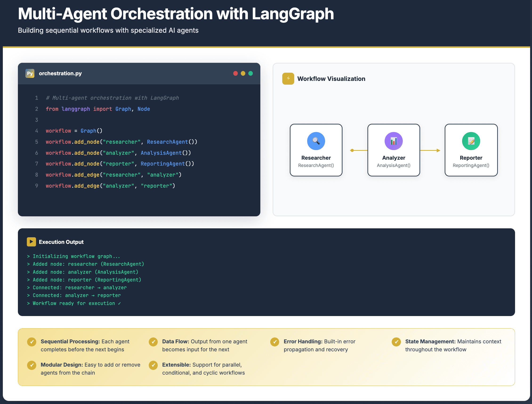This screenshot has height=404, width=532.
Task: Click the checkmark icon for Modular Design
Action: [32, 365]
